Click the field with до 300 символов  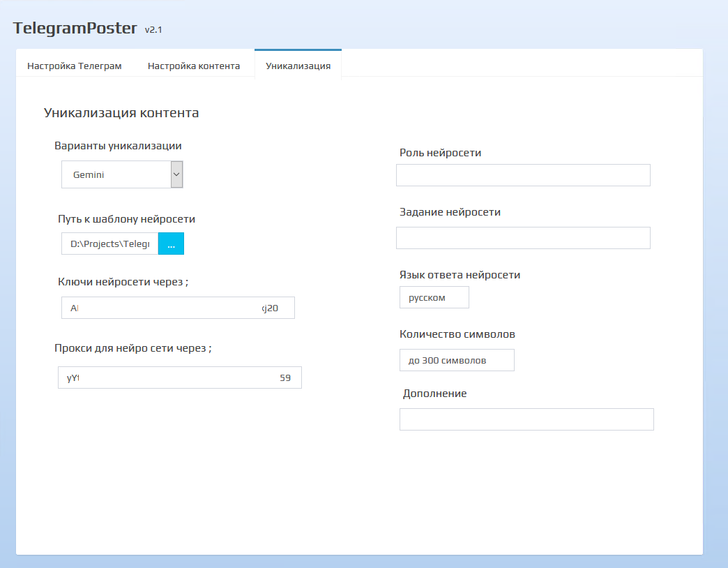pyautogui.click(x=457, y=360)
